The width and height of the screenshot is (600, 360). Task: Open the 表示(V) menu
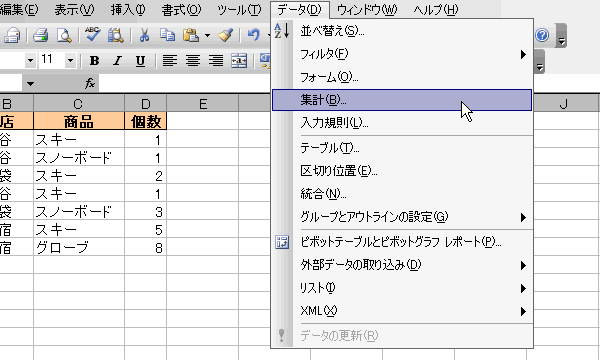(74, 10)
